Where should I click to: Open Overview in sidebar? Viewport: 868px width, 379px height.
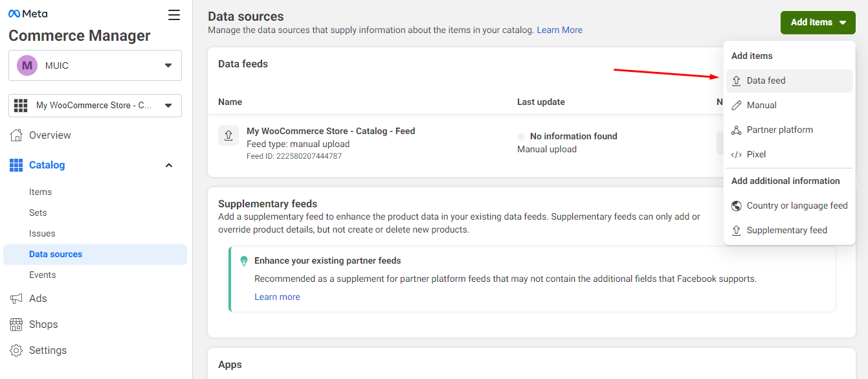pyautogui.click(x=95, y=135)
